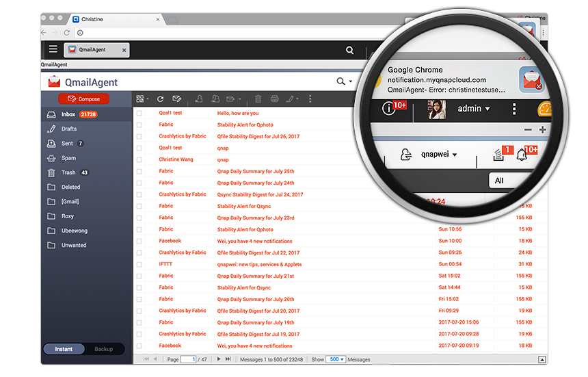Open 'Qfile Stability Digest for Jul 19, 2017' email
Viewport: 588px width, 377px height.
pyautogui.click(x=258, y=334)
